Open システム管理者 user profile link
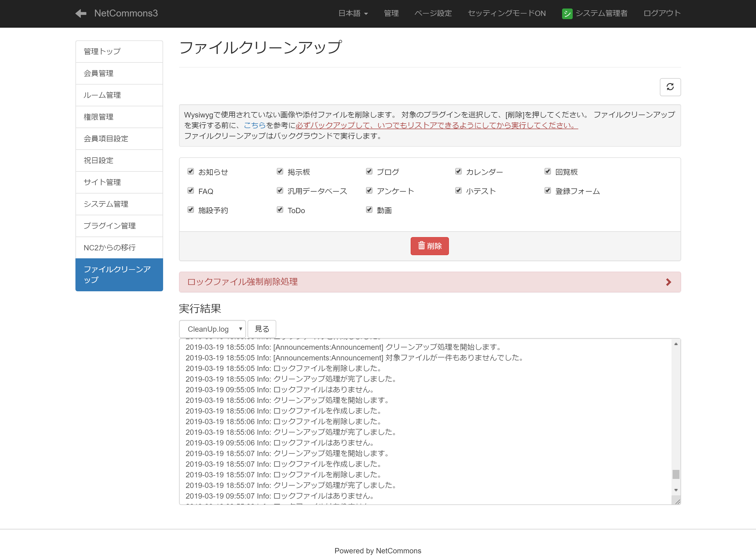The width and height of the screenshot is (756, 556). tap(594, 13)
